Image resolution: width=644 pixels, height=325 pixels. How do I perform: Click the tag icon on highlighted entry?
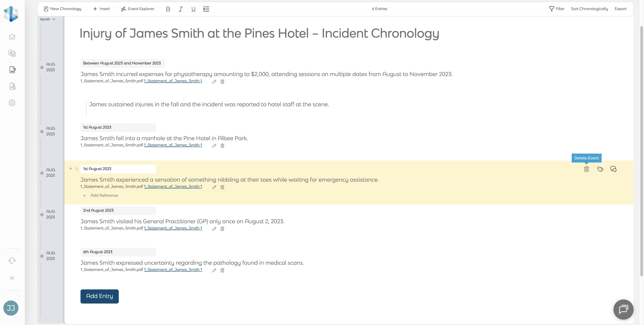(x=600, y=169)
